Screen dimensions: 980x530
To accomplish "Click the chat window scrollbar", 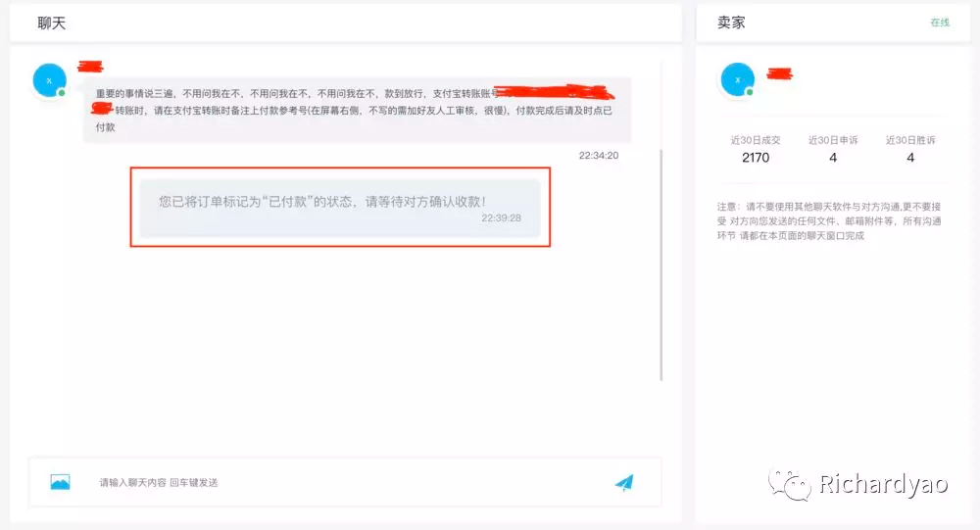I will pyautogui.click(x=662, y=265).
